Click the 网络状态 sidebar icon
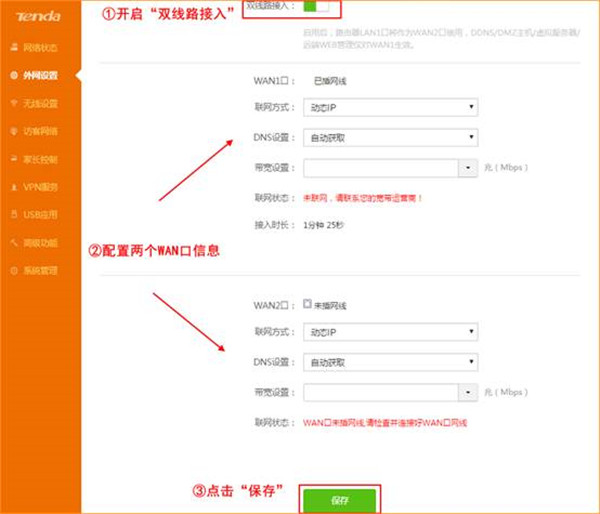 14,47
